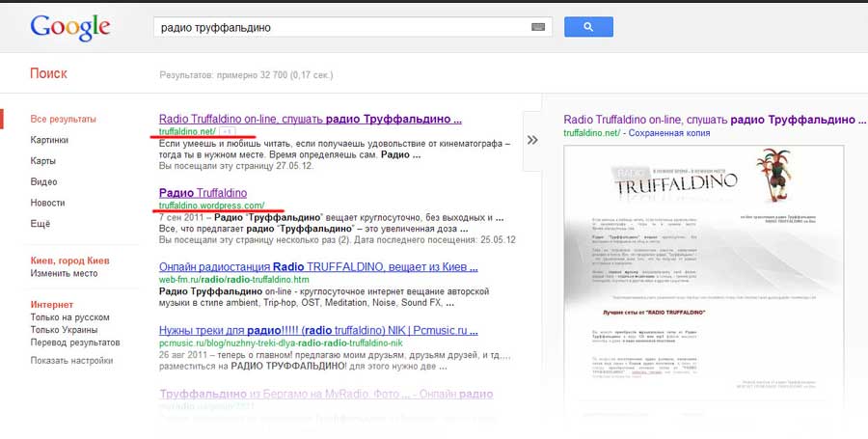Open 'Нужны треки для радио' Pcmusic result

pyautogui.click(x=318, y=331)
